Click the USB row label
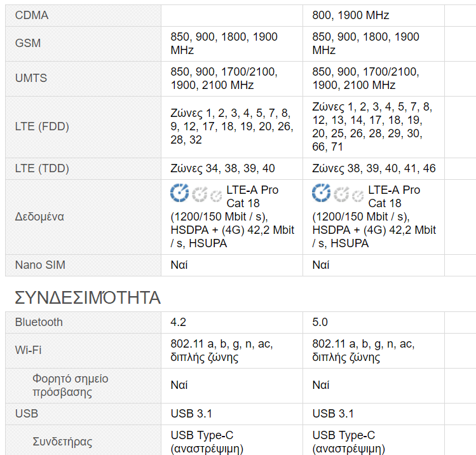 point(27,414)
